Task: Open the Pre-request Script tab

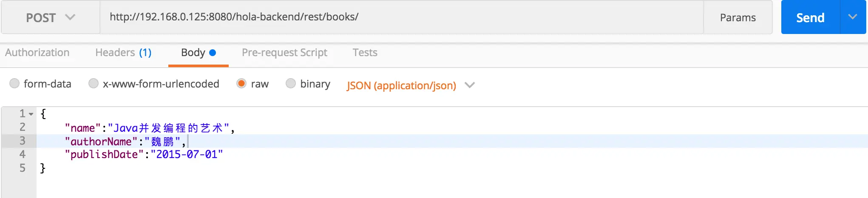Action: [284, 52]
